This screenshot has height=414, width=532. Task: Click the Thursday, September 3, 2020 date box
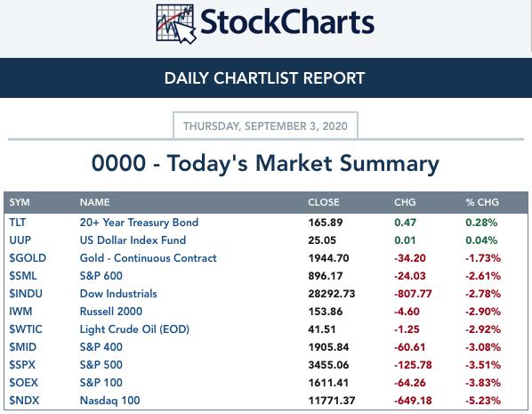[x=265, y=126]
